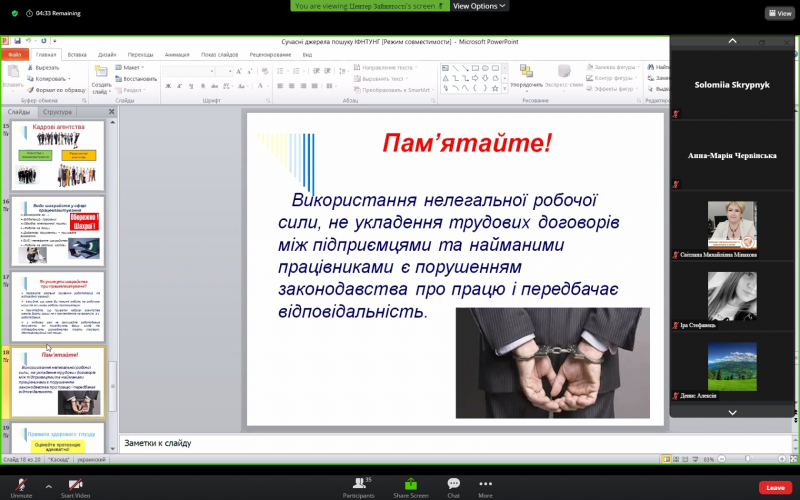Toggle italic К formatting
800x500 pixels.
tap(180, 86)
